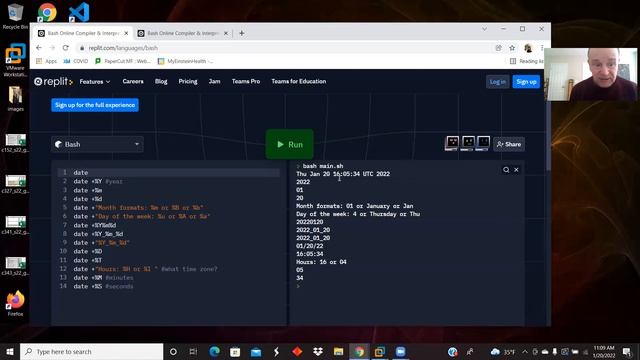The height and width of the screenshot is (360, 640).
Task: Click console line 'Hours: 16 or 04'
Action: (x=321, y=262)
